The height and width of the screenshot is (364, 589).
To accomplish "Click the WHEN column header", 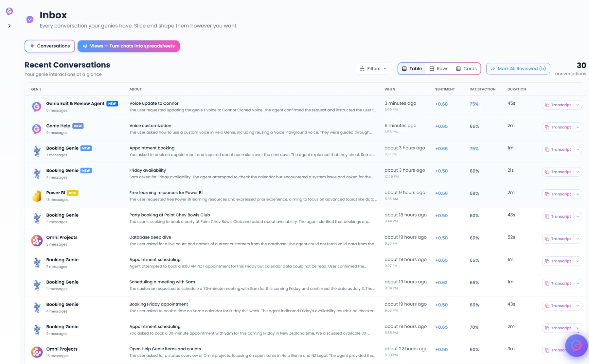I will [x=390, y=89].
